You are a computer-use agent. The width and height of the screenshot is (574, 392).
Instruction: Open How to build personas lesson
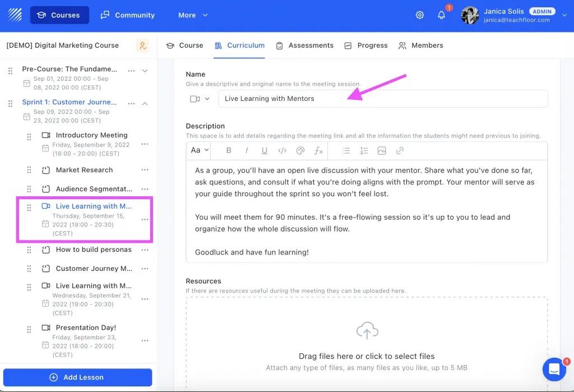pos(94,250)
